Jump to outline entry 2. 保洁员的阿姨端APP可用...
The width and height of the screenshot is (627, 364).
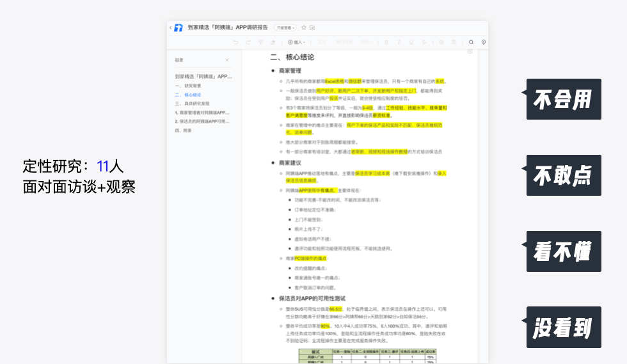tap(202, 121)
